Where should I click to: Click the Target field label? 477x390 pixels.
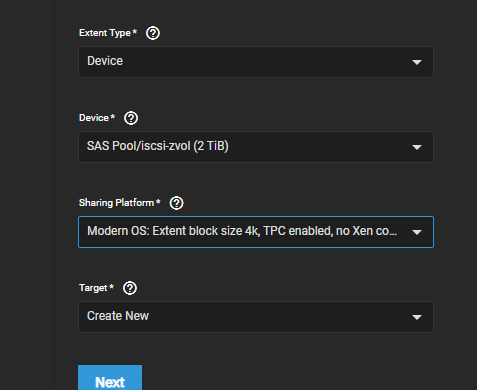click(96, 288)
